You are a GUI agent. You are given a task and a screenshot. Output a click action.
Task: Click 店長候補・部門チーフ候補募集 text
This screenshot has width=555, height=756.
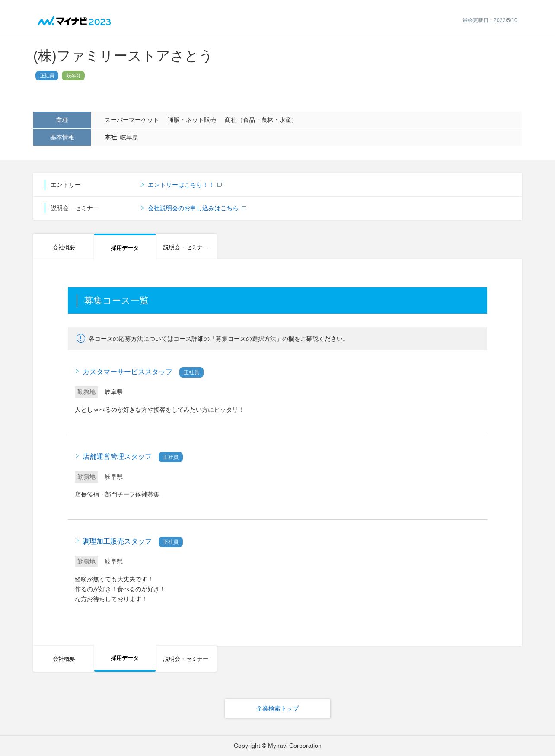[117, 494]
